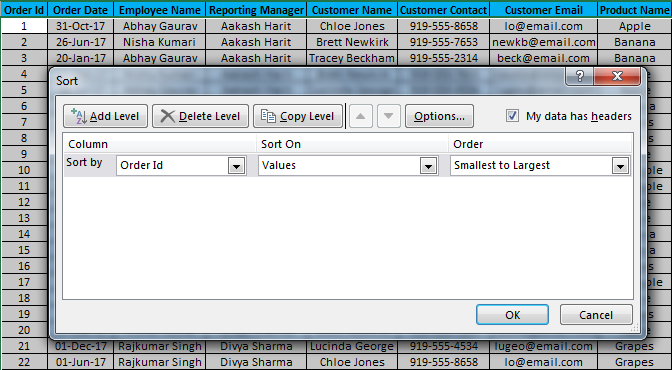Screen dimensions: 672x370
Task: Confirm sort with OK button
Action: (512, 315)
